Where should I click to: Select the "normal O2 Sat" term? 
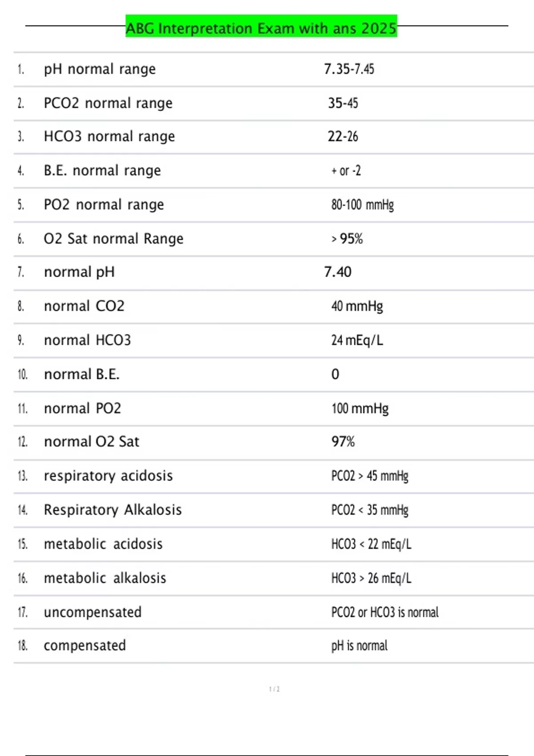[91, 442]
